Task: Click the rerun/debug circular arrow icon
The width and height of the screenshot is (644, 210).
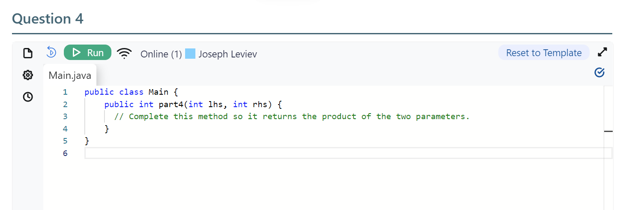Action: click(51, 53)
